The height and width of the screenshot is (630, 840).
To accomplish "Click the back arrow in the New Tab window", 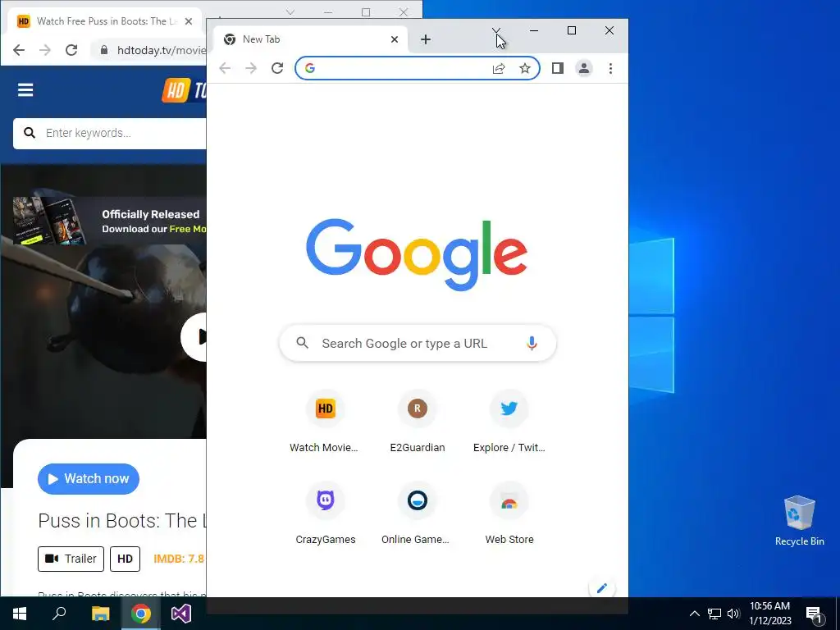I will click(x=225, y=68).
